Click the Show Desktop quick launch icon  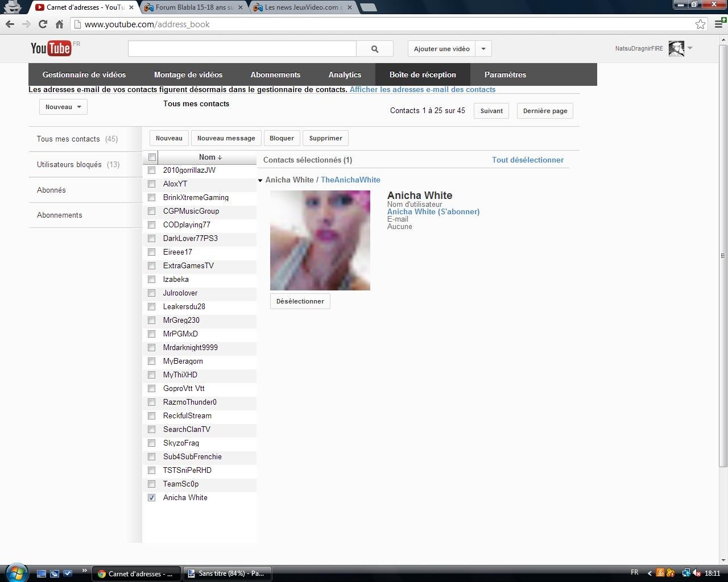(42, 573)
